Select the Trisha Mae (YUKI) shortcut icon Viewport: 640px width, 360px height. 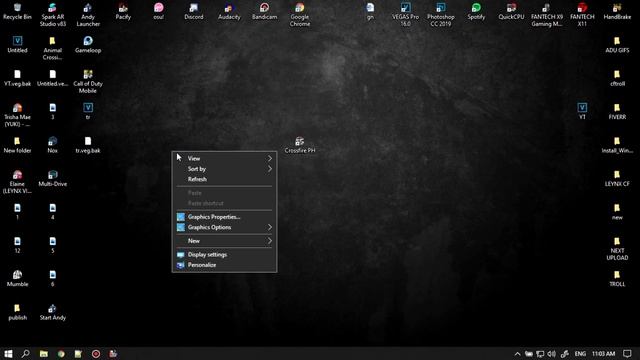point(17,115)
